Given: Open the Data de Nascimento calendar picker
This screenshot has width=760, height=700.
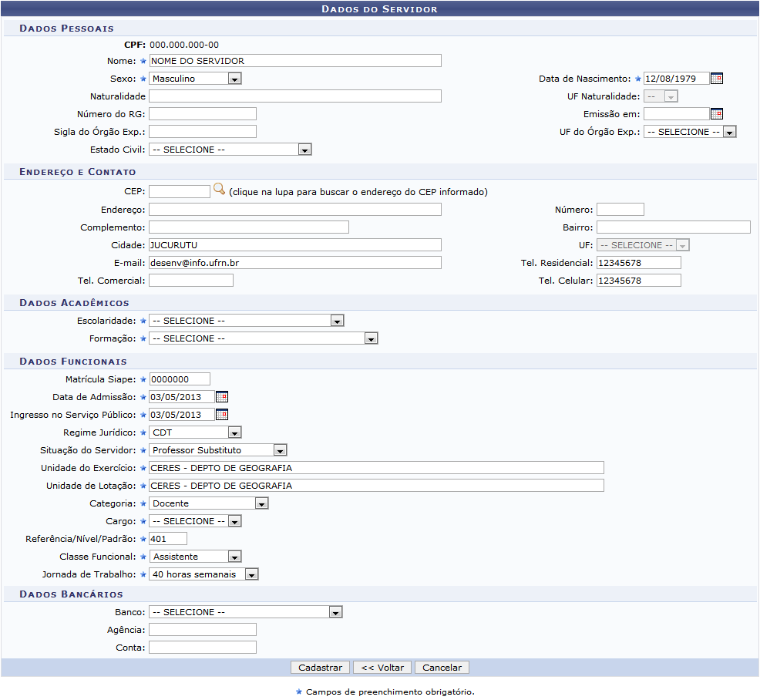Looking at the screenshot, I should (x=716, y=79).
